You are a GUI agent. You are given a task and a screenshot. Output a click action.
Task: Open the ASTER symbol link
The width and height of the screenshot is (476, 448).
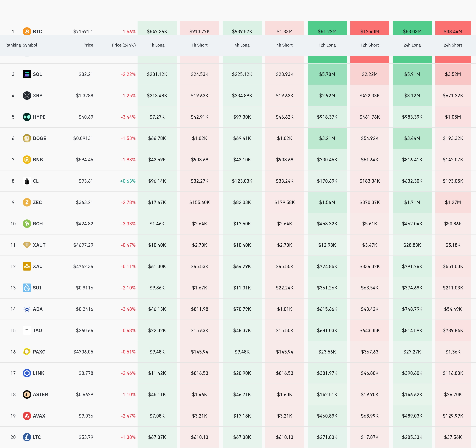click(x=40, y=394)
